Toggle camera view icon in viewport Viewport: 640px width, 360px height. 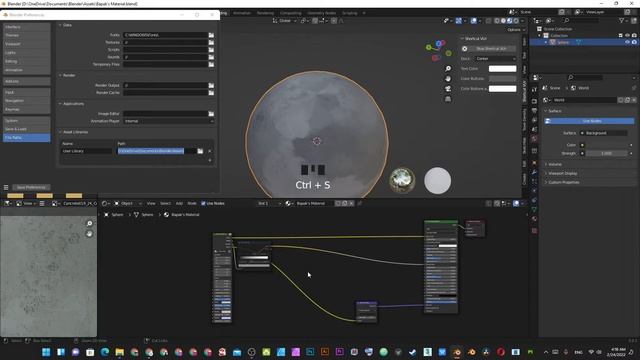coord(448,89)
